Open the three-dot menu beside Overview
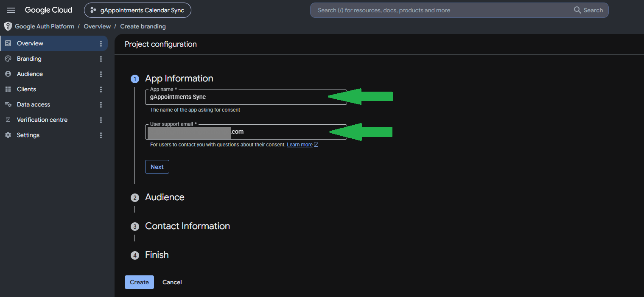Image resolution: width=644 pixels, height=297 pixels. pos(101,44)
